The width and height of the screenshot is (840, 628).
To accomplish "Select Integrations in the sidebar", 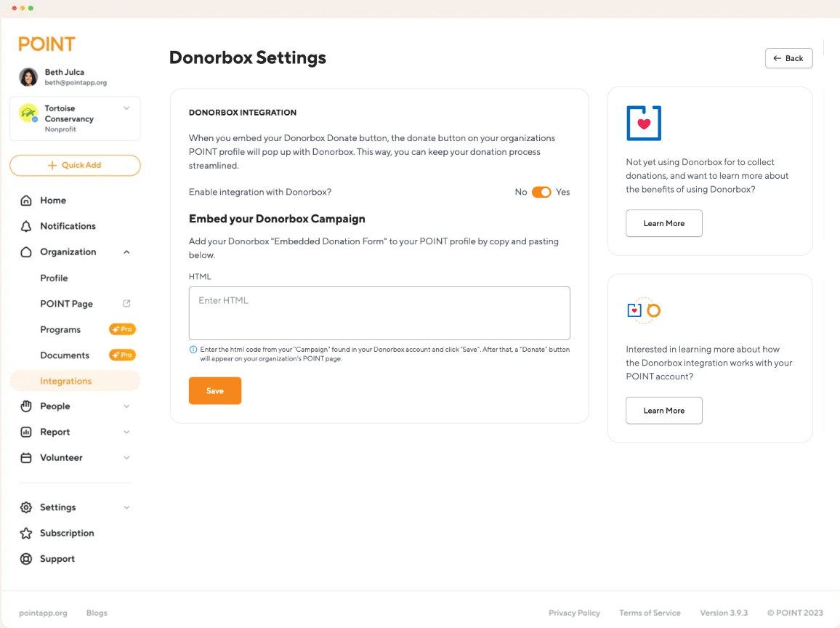I will (x=66, y=380).
